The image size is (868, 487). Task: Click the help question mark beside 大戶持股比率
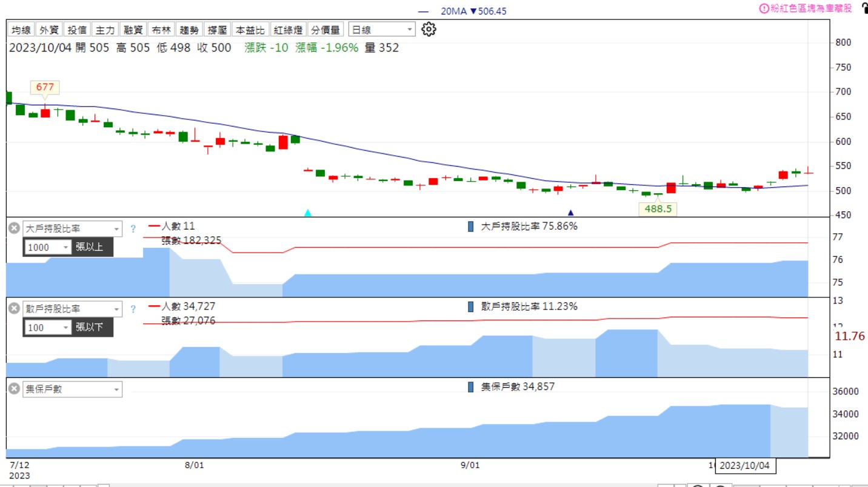[x=133, y=229]
